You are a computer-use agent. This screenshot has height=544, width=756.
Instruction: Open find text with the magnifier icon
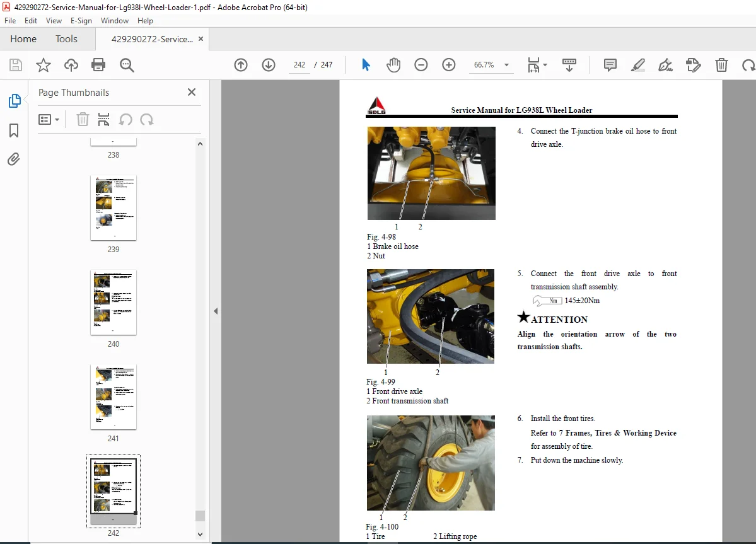tap(127, 65)
